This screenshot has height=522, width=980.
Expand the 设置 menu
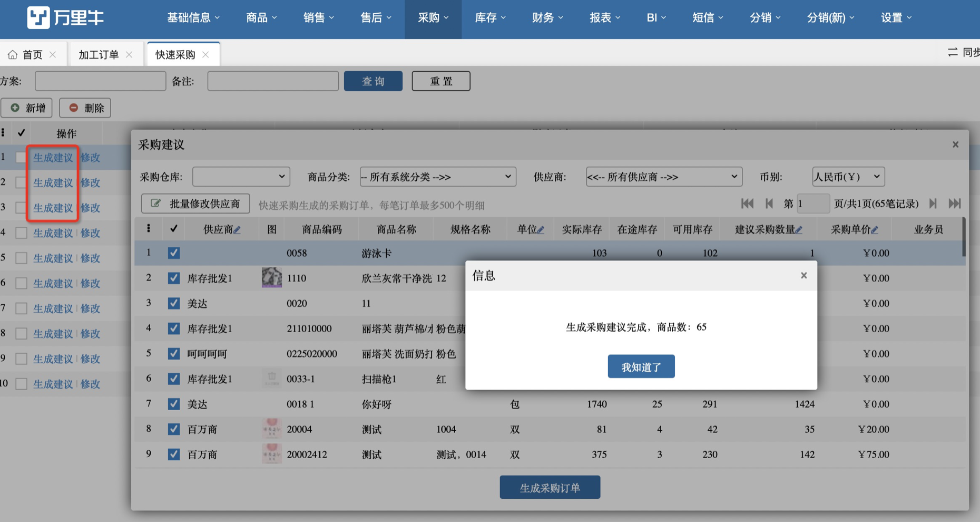coord(896,18)
